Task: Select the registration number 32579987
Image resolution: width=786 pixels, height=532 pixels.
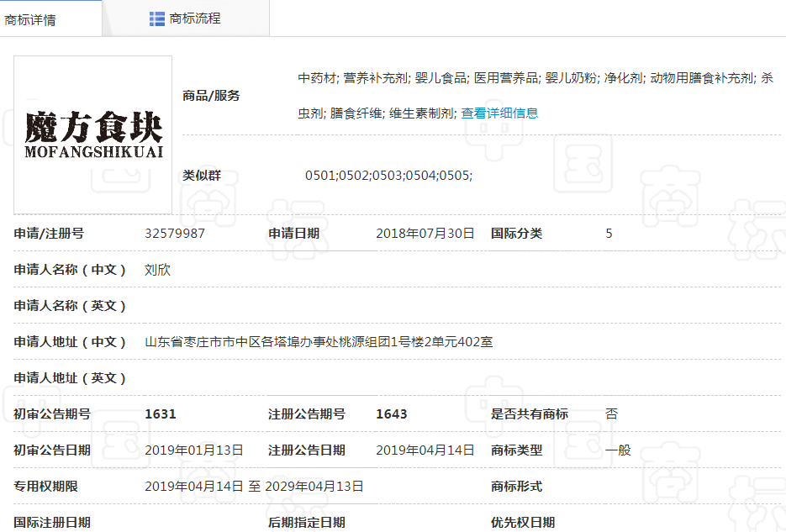Action: click(x=175, y=234)
